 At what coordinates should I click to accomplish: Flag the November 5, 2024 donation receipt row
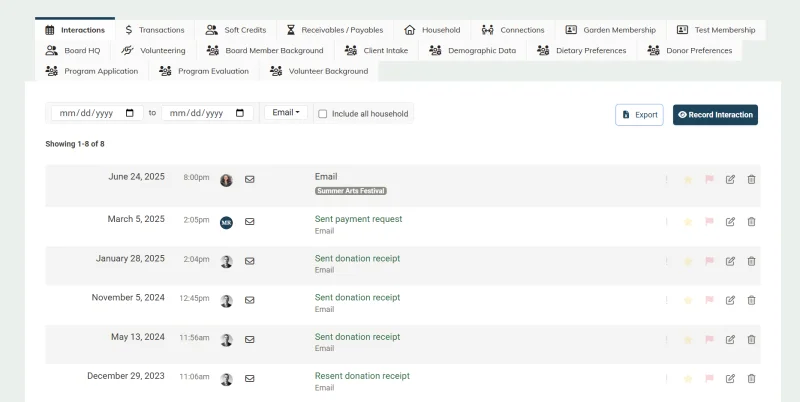(x=709, y=300)
